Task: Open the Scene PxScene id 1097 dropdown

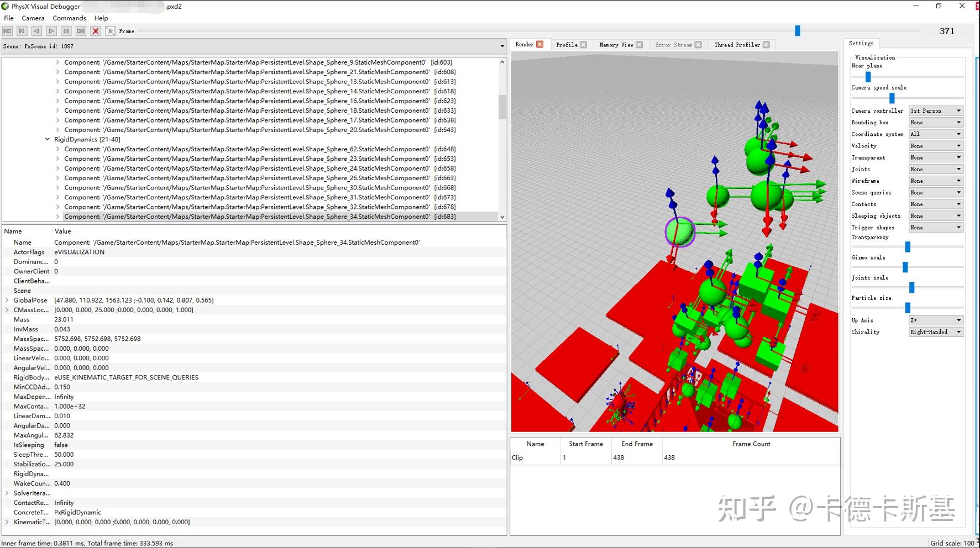Action: 254,46
